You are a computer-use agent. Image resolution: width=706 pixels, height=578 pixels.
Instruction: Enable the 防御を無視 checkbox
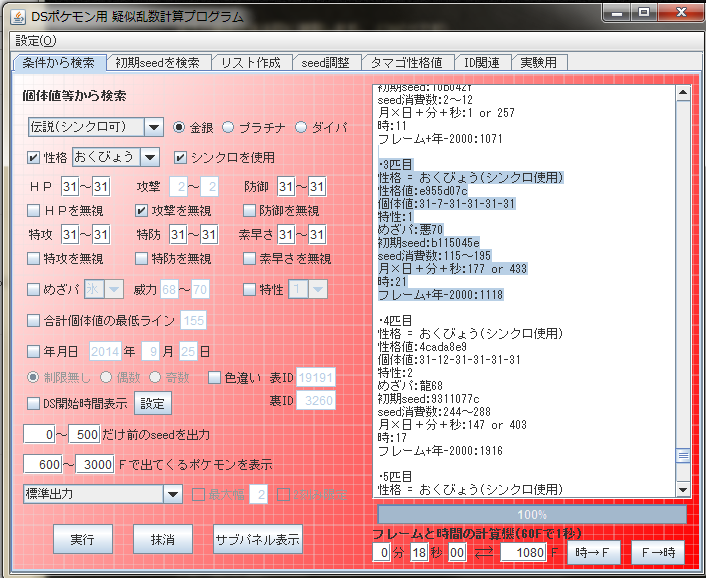pyautogui.click(x=249, y=210)
